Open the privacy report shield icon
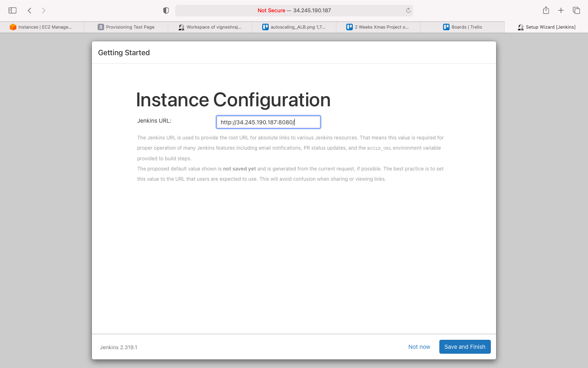 (166, 11)
